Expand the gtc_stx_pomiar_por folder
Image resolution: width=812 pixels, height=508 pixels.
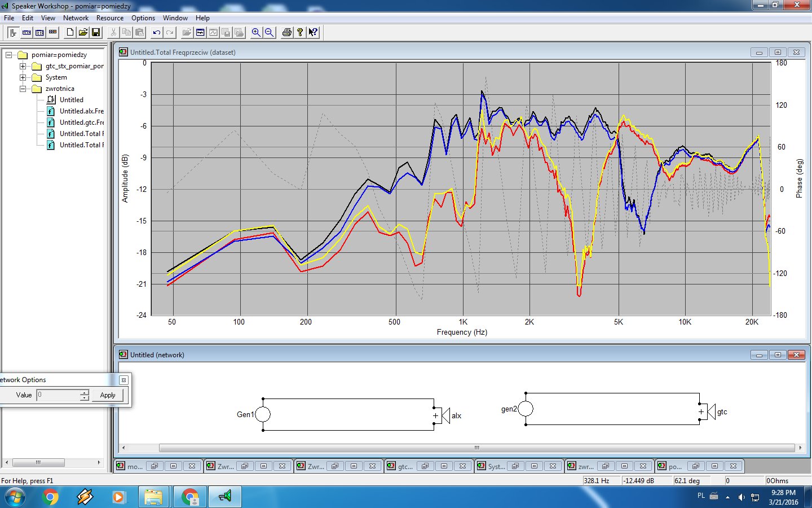click(x=23, y=66)
